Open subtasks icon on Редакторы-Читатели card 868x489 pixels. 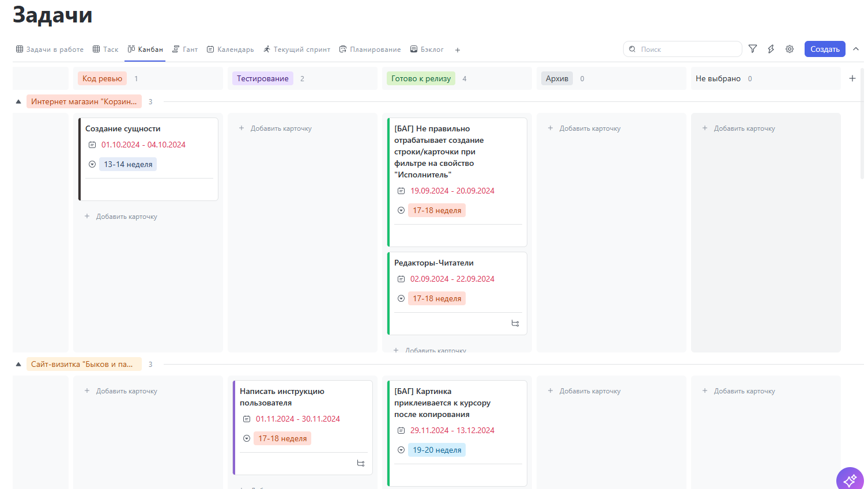(515, 323)
